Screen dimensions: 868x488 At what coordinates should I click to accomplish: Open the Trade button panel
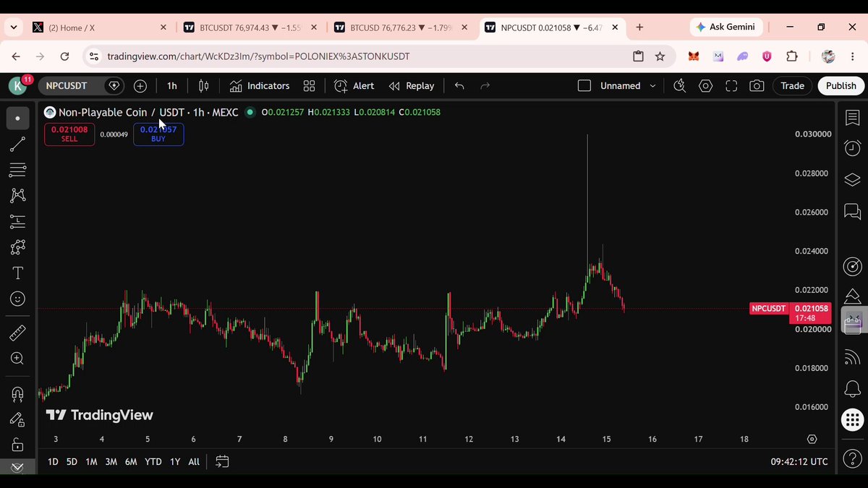click(x=792, y=86)
